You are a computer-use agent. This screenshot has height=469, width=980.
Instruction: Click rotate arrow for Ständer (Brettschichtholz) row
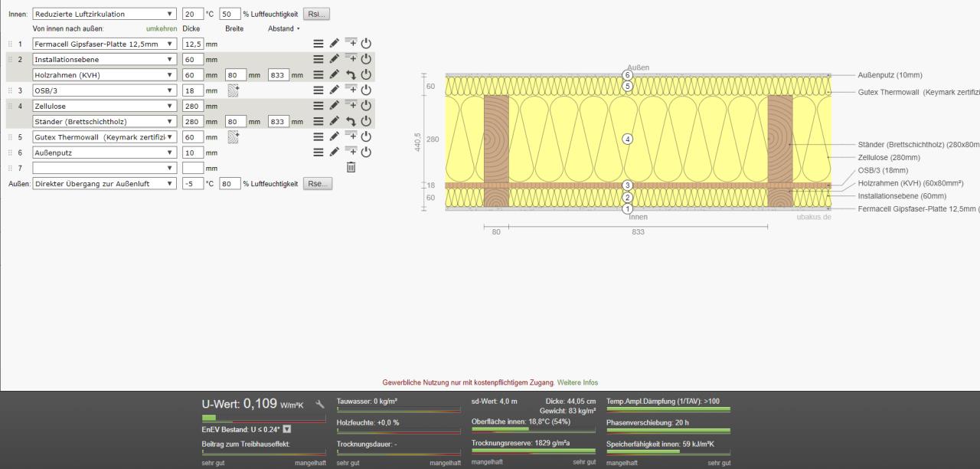(x=351, y=121)
